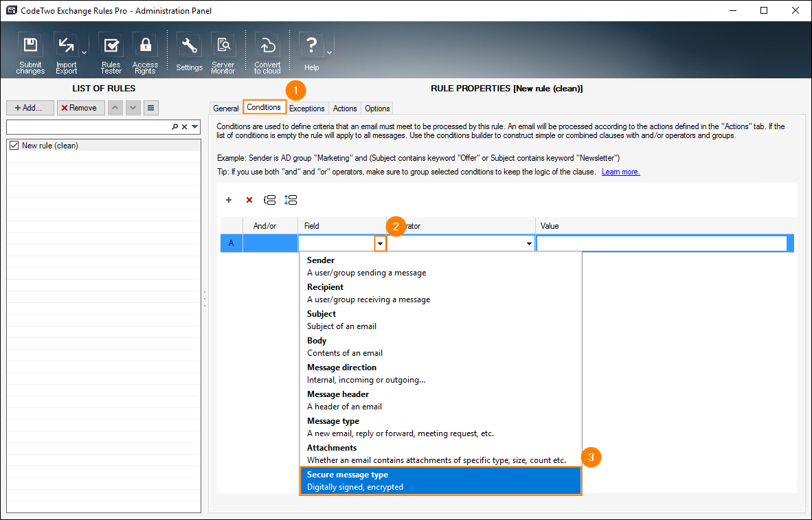Click the Value column header
Image resolution: width=812 pixels, height=520 pixels.
point(666,226)
